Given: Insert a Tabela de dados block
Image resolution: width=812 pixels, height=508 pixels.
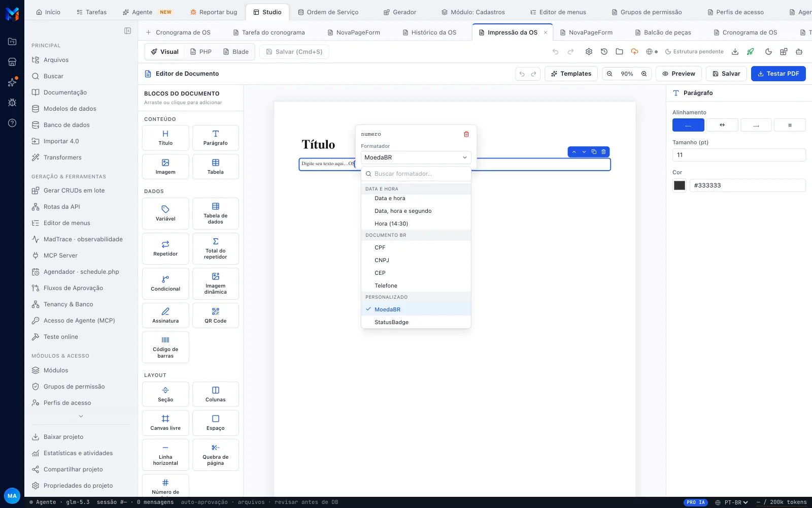Looking at the screenshot, I should [216, 213].
